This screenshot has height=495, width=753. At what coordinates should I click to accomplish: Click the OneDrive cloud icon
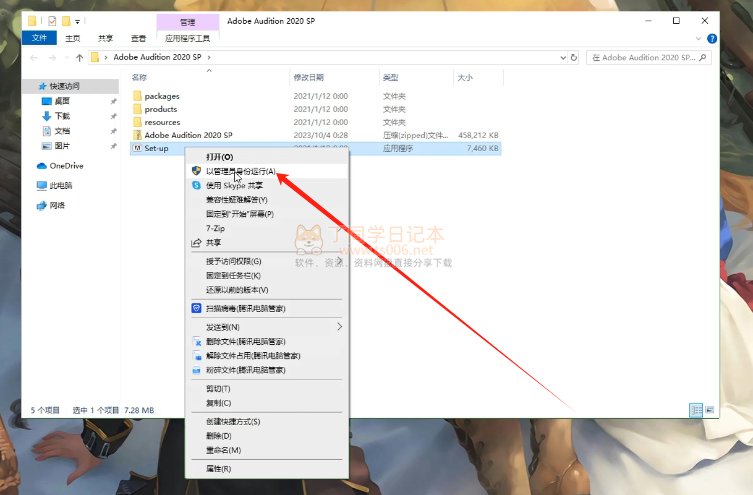42,166
